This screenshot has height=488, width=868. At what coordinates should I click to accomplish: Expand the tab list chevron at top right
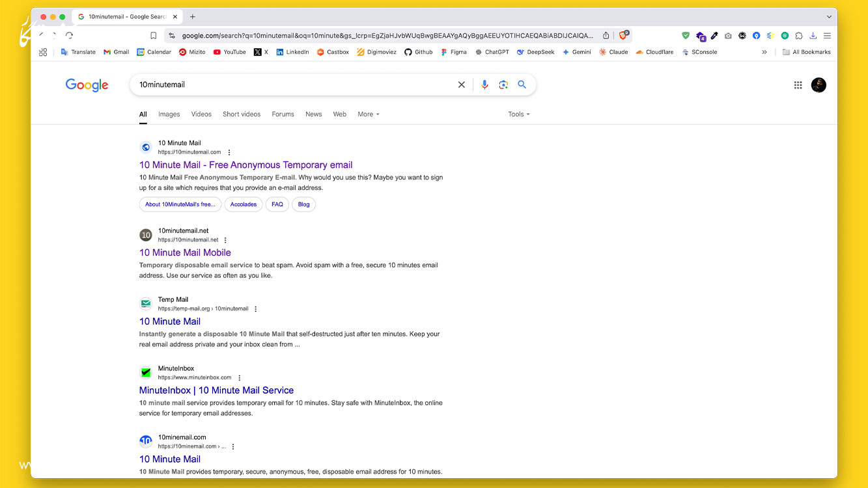[829, 17]
